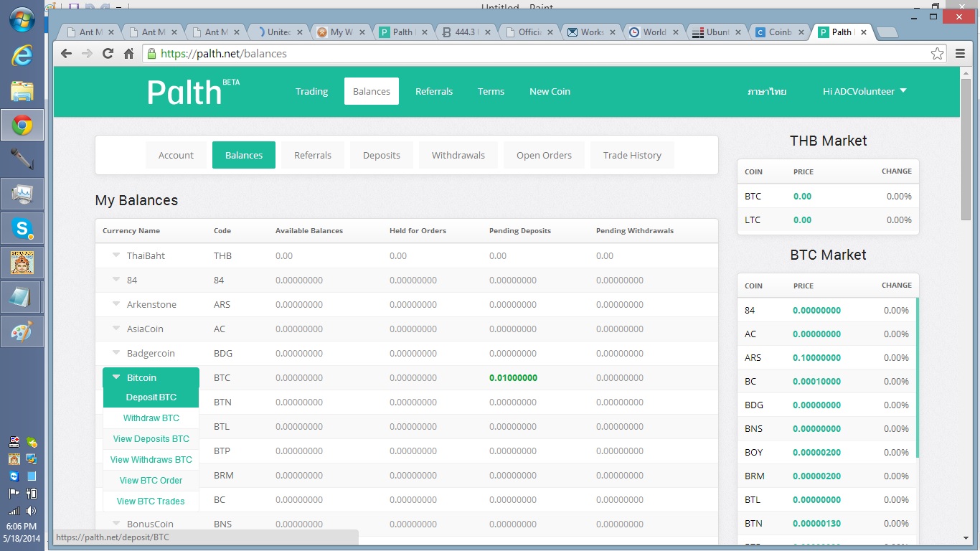Open the New Coin nav item
Image resolution: width=980 pixels, height=551 pixels.
pos(550,91)
